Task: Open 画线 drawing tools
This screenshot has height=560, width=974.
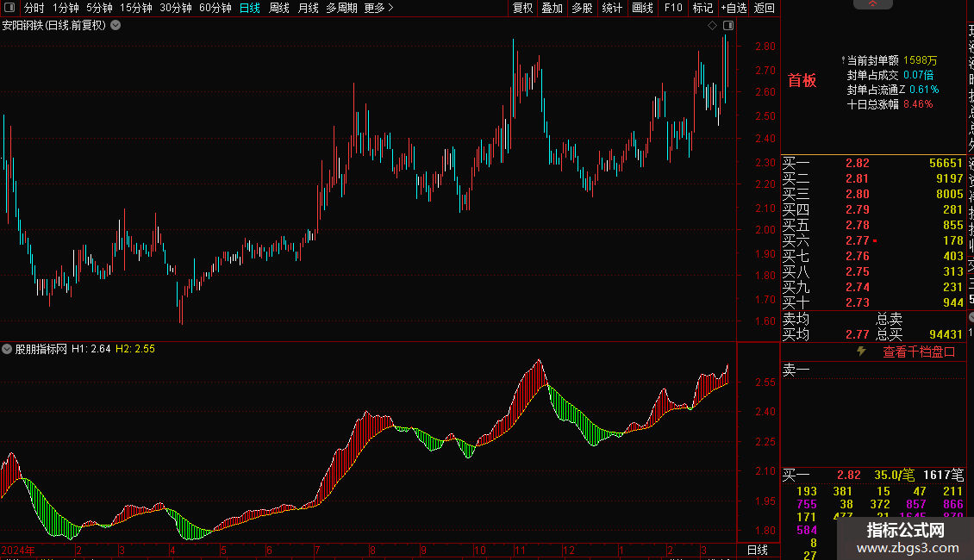Action: 642,8
